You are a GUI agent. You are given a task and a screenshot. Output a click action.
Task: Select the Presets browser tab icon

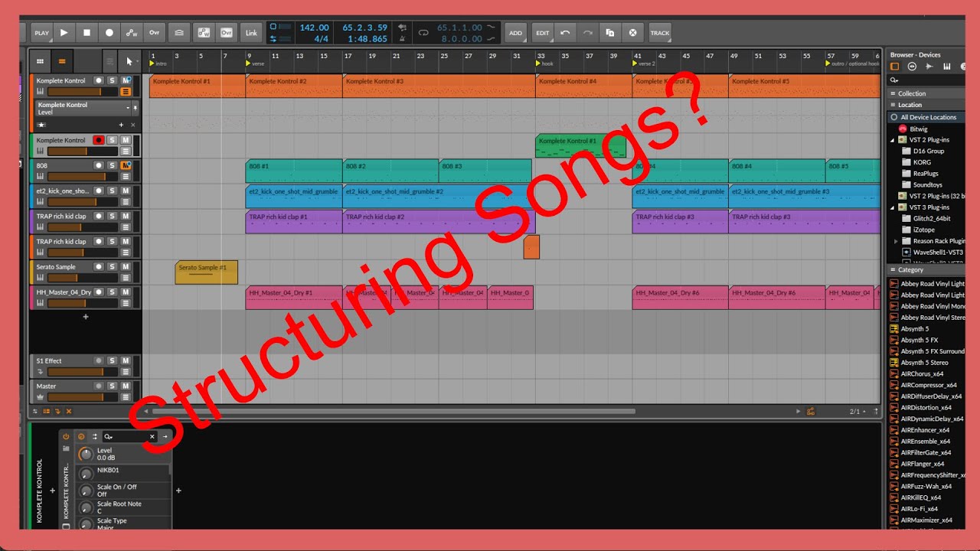[x=912, y=67]
